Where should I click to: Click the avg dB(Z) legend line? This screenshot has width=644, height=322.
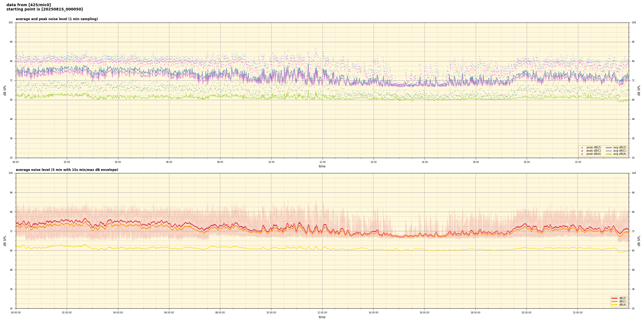(609, 148)
